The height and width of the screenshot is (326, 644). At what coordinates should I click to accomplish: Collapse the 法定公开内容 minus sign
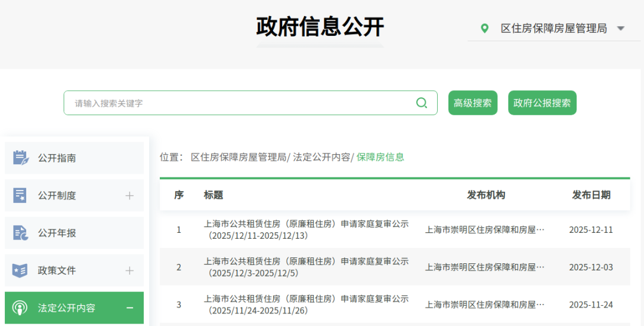(x=129, y=308)
